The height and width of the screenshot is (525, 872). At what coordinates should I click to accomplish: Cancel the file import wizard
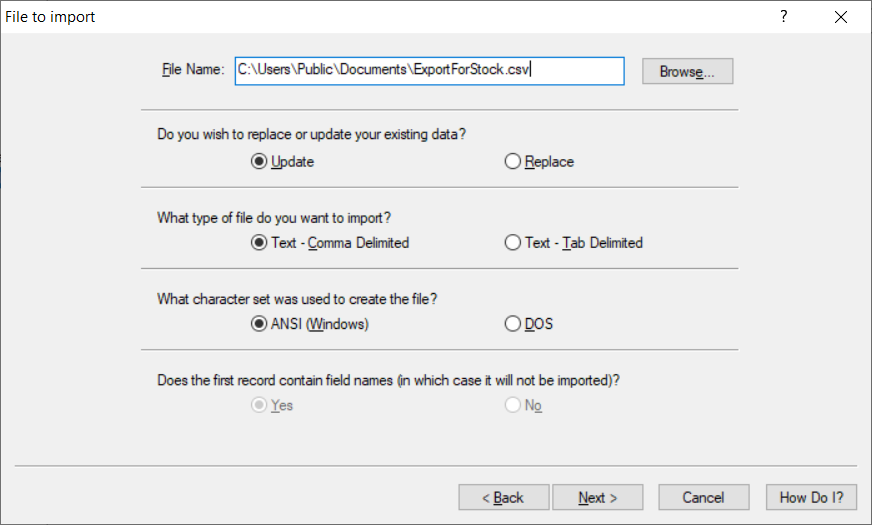pyautogui.click(x=703, y=497)
